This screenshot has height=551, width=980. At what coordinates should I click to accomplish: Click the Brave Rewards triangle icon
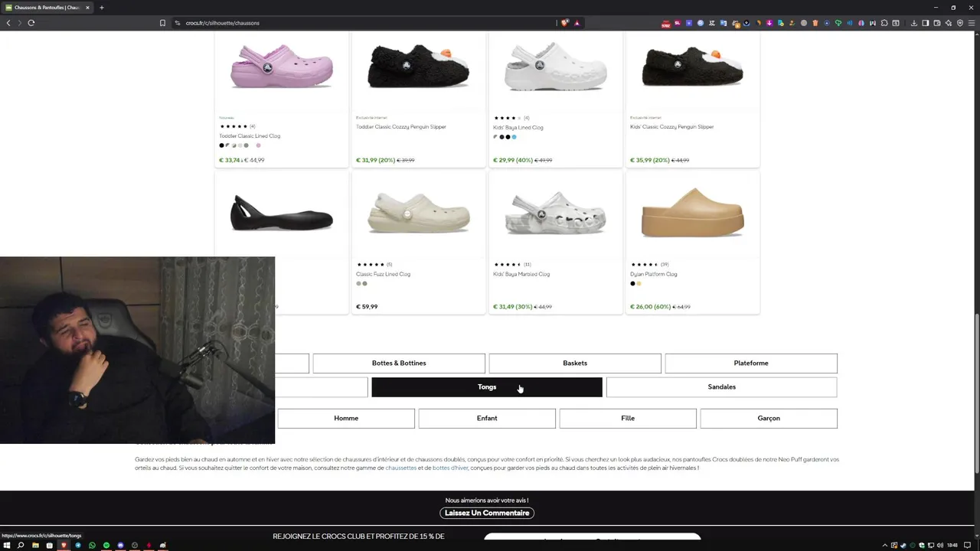tap(577, 23)
